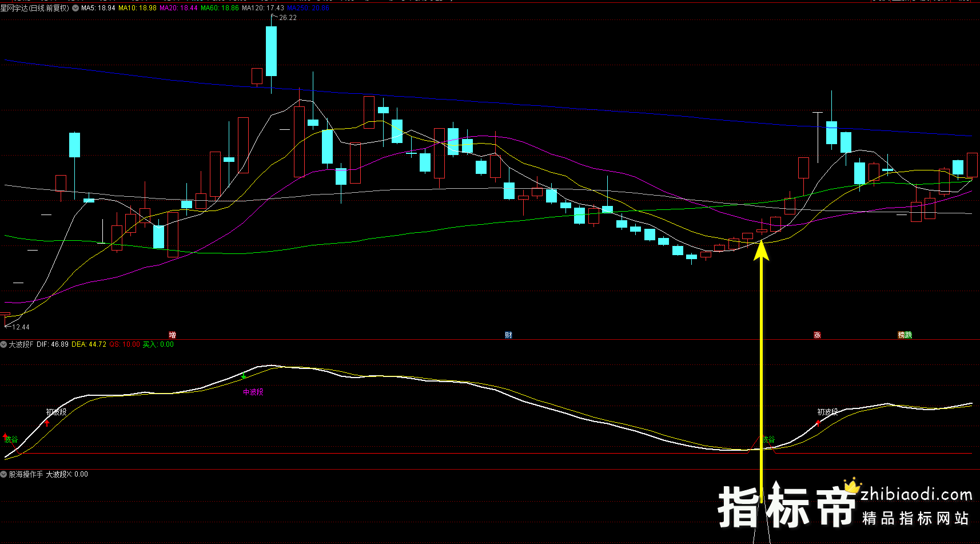Click the red arrow by leftmost 波谷 label
Viewport: 980px width, 544px height.
[x=6, y=435]
